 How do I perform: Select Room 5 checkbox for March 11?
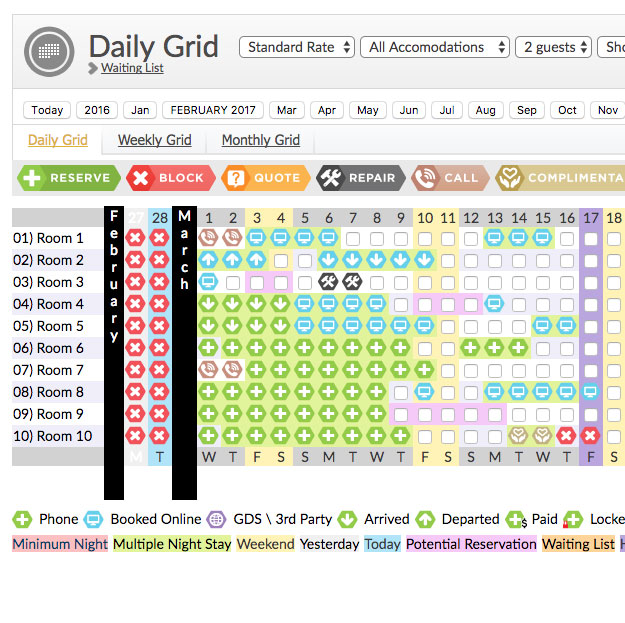tap(448, 327)
